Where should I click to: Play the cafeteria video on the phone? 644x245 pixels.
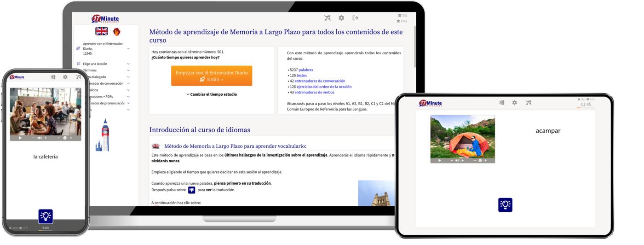[20, 138]
